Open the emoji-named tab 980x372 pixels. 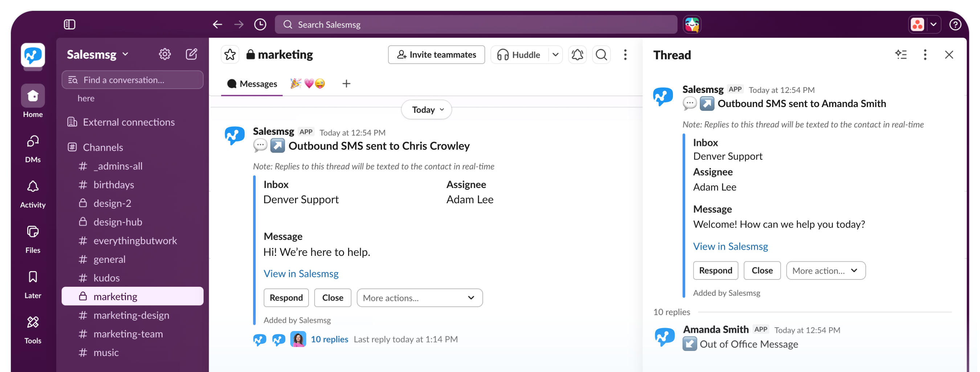pos(308,84)
